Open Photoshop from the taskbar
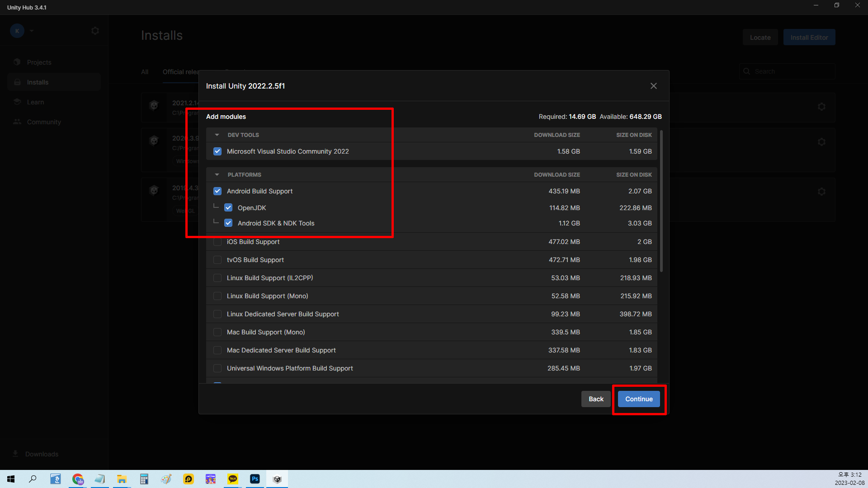The image size is (868, 488). [255, 479]
